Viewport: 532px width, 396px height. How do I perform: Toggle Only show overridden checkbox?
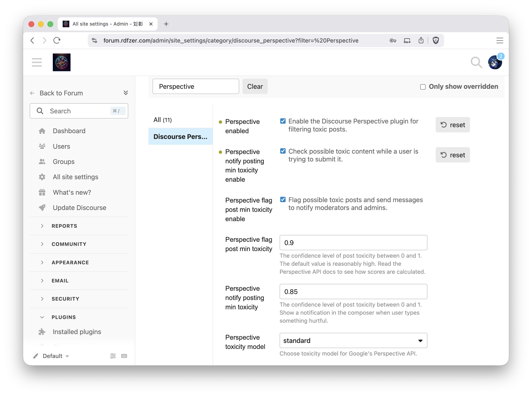[423, 87]
